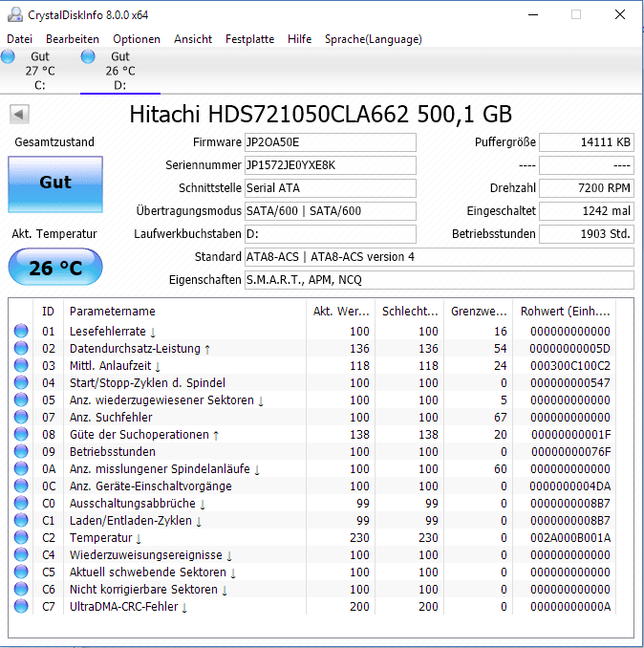644x648 pixels.
Task: Click raw value 0000000004DA
Action: (x=570, y=486)
